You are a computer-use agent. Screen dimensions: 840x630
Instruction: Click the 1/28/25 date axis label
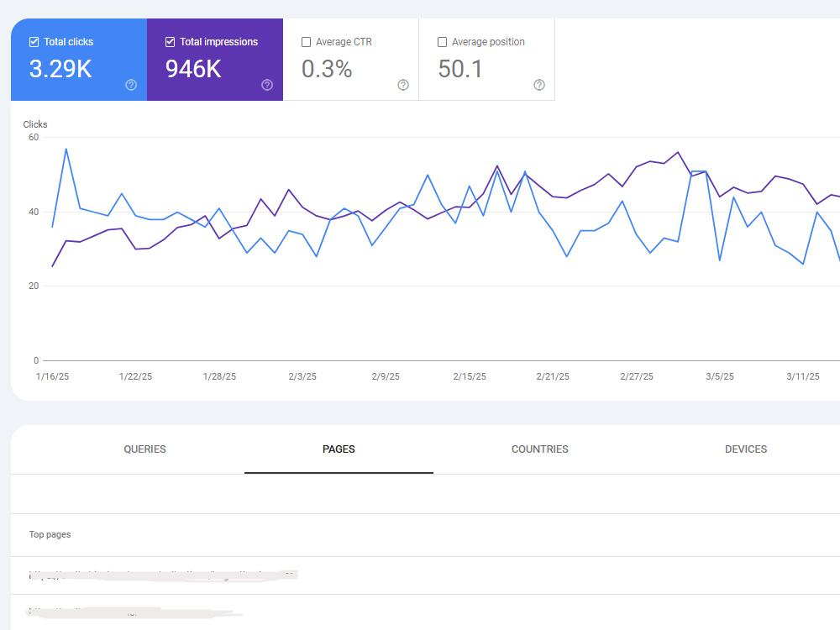click(x=219, y=376)
